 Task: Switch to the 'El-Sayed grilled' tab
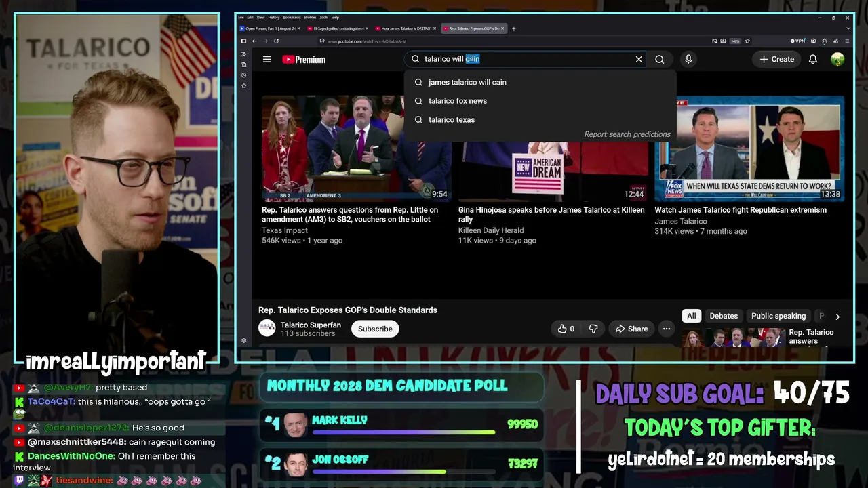336,28
